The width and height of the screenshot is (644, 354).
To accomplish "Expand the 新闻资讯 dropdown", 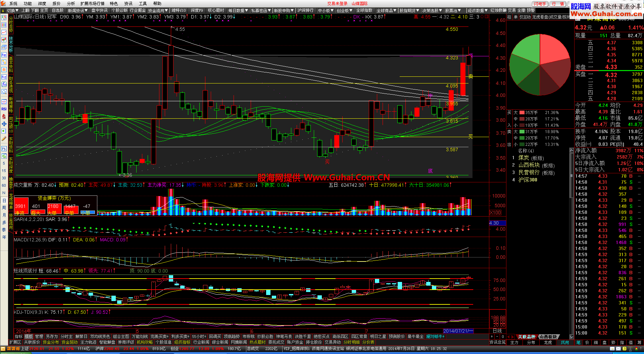I will 78,11.
